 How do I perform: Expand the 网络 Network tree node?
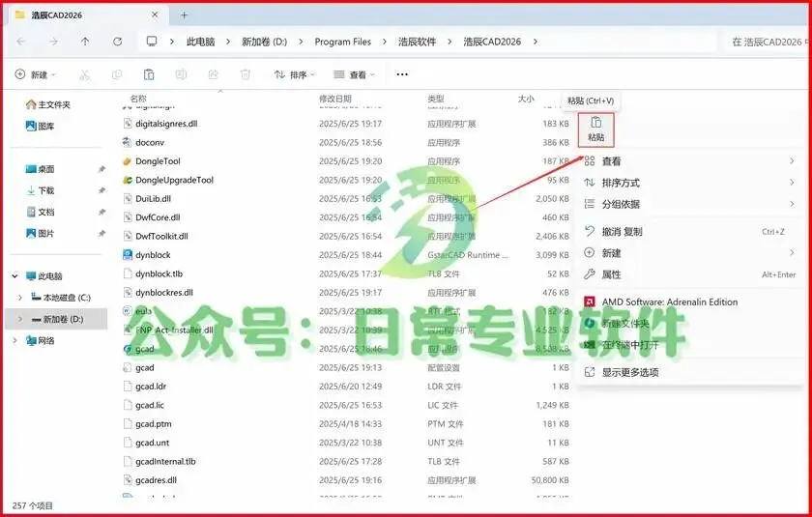(x=15, y=340)
